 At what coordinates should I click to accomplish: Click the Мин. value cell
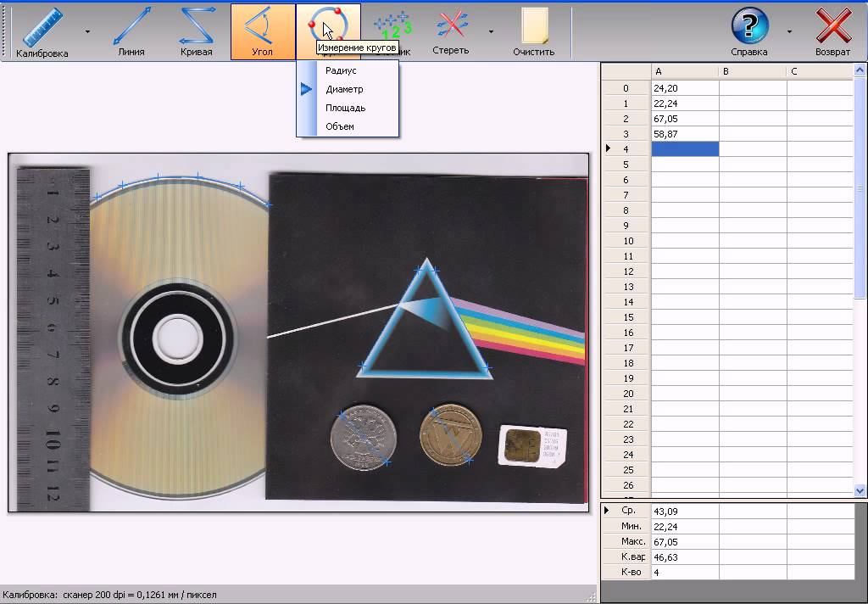(x=685, y=527)
